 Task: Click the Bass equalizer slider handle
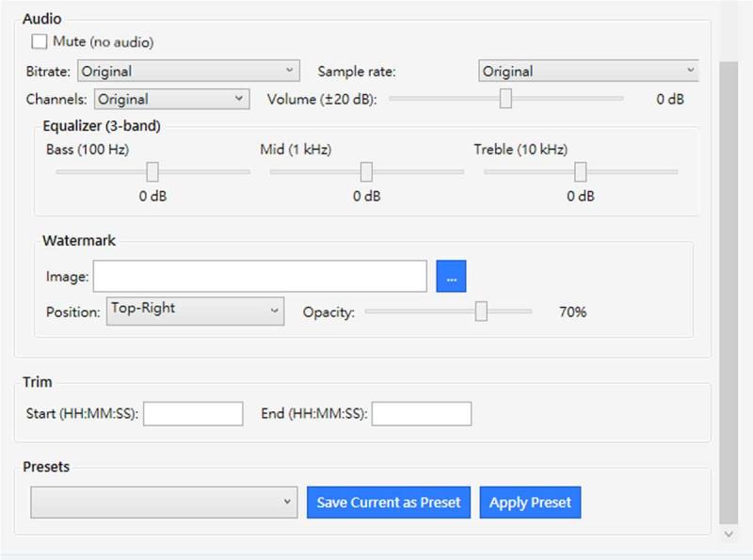(153, 172)
